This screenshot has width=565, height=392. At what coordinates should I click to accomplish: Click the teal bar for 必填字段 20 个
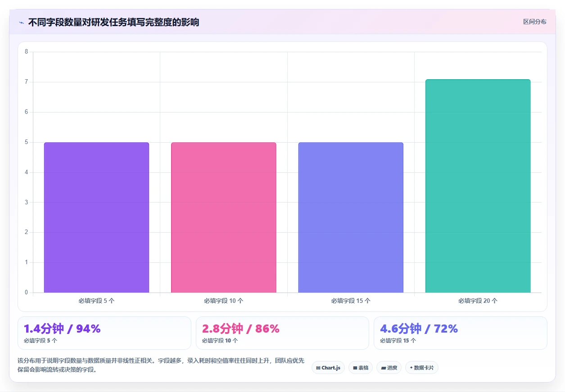tap(478, 186)
